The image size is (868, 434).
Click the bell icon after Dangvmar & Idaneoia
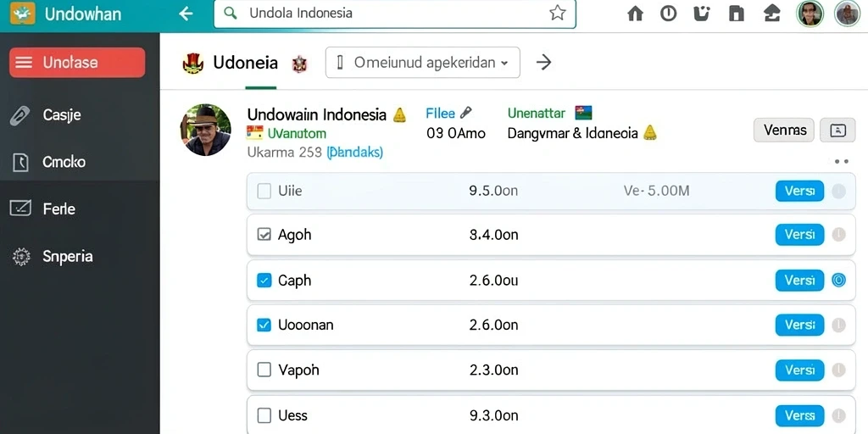click(x=650, y=132)
